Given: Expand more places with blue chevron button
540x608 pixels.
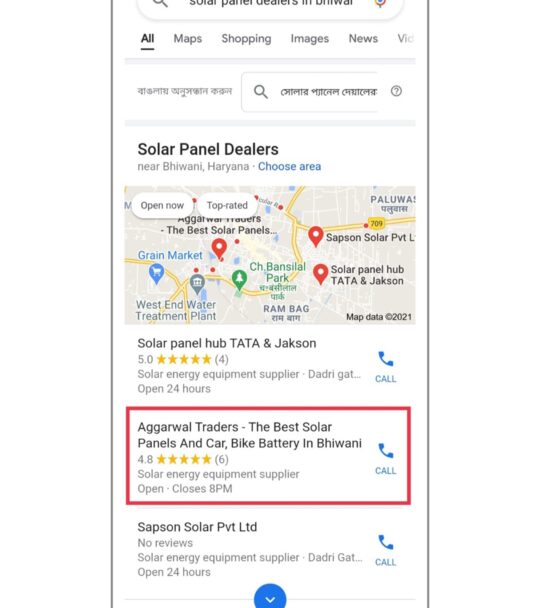Looking at the screenshot, I should pyautogui.click(x=270, y=597).
